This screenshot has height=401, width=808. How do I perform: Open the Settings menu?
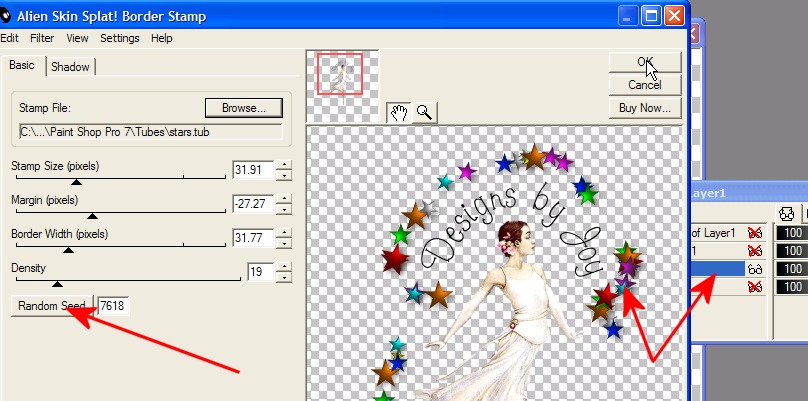(120, 38)
